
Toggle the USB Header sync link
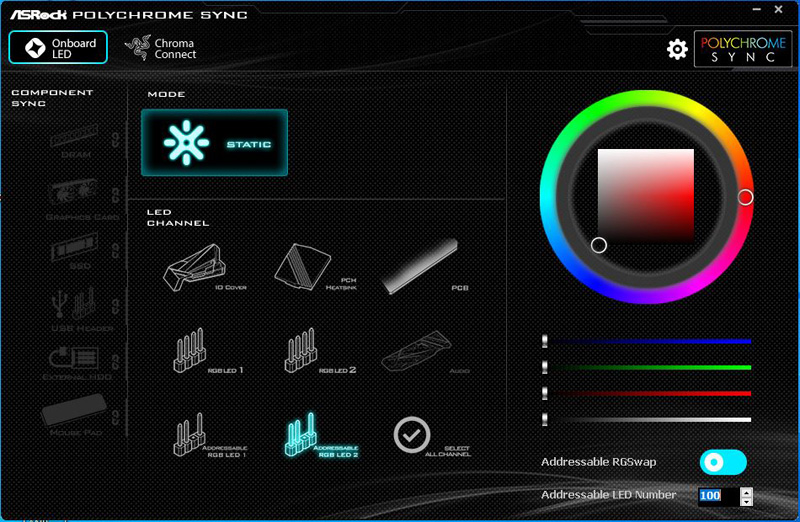(116, 306)
